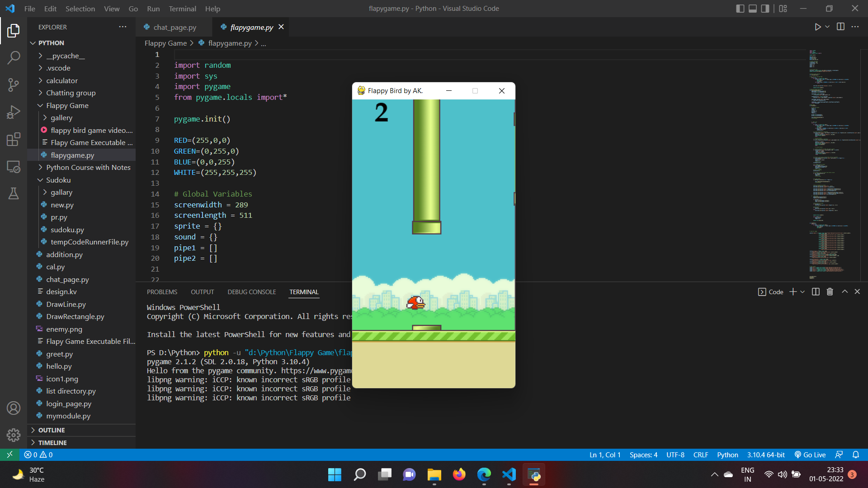Open Manage settings gear
The image size is (868, 488).
(14, 435)
